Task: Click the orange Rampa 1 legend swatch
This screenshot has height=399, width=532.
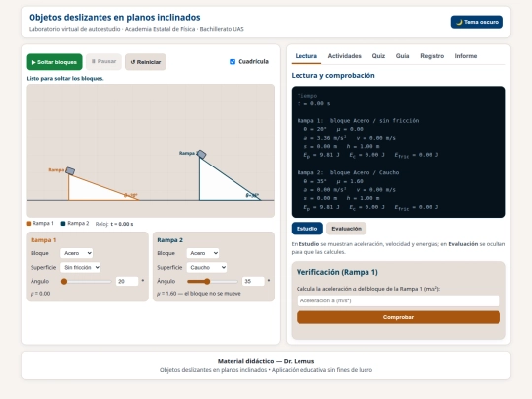Action: pos(29,224)
